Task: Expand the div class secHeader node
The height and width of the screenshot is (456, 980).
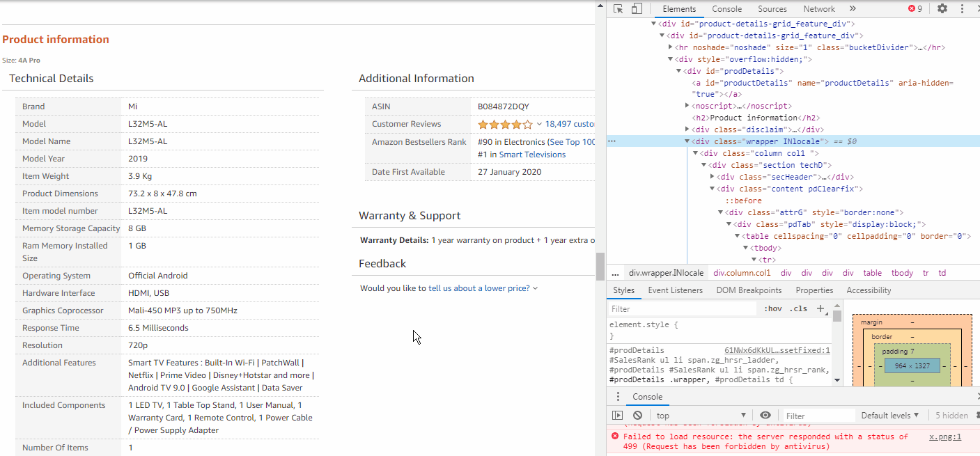Action: click(712, 177)
